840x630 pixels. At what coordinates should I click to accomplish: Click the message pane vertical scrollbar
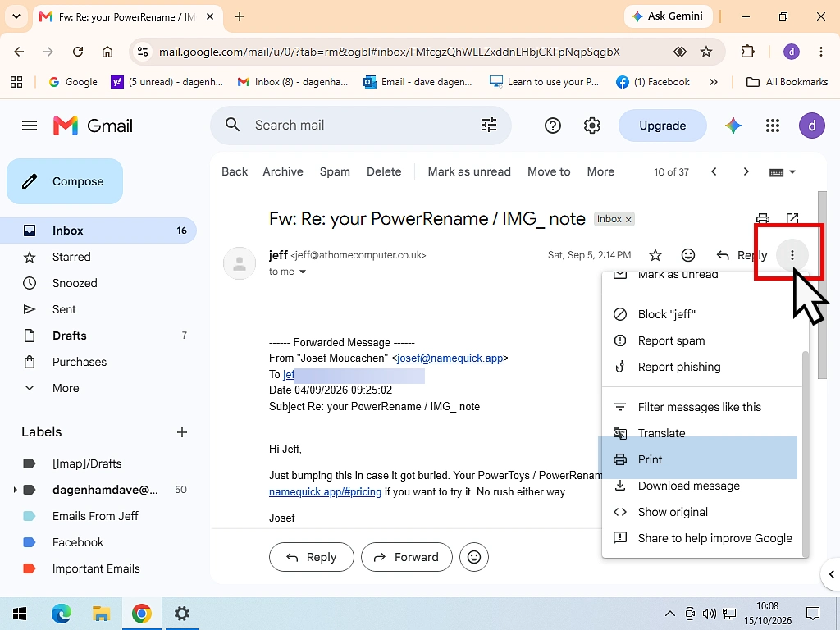(822, 284)
